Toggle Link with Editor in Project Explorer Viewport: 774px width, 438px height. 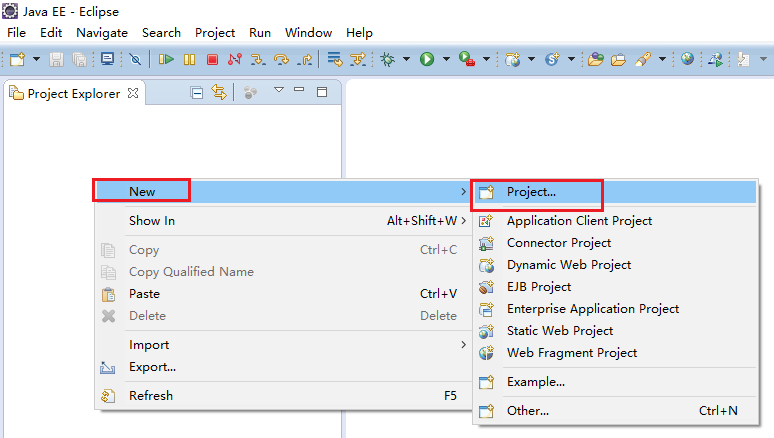[x=219, y=92]
